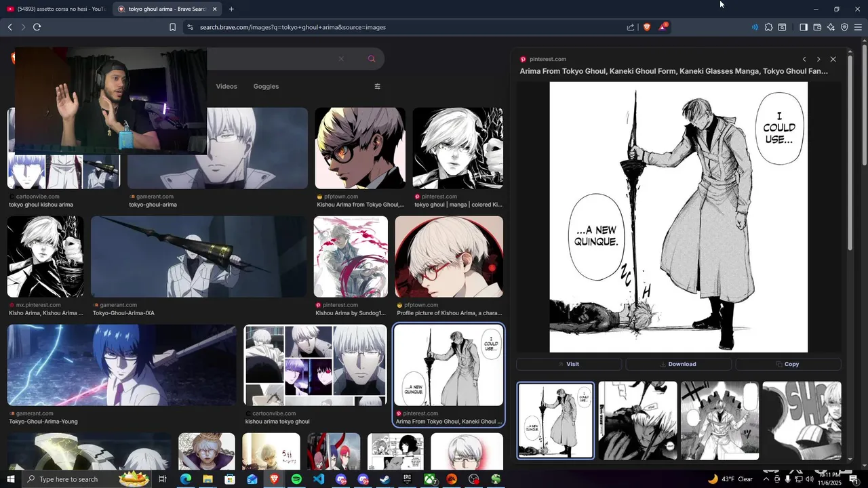Click the taskbar Type here to search box
Image resolution: width=868 pixels, height=488 pixels.
coord(88,479)
